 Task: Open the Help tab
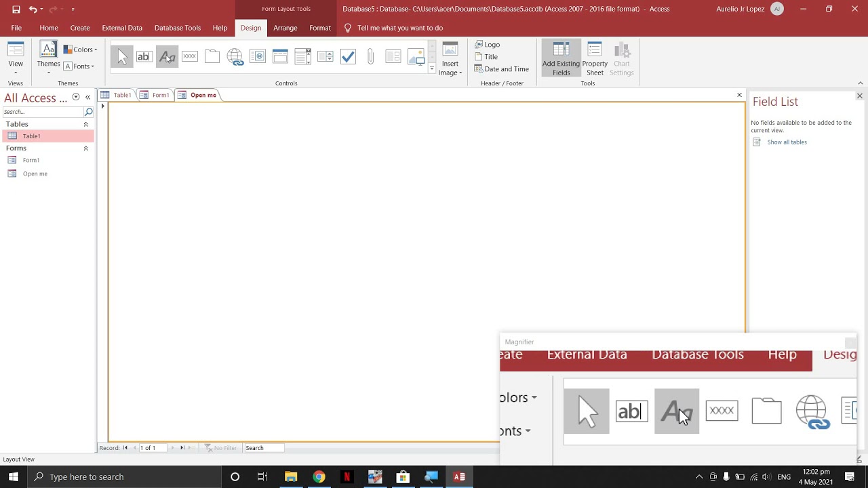tap(220, 28)
